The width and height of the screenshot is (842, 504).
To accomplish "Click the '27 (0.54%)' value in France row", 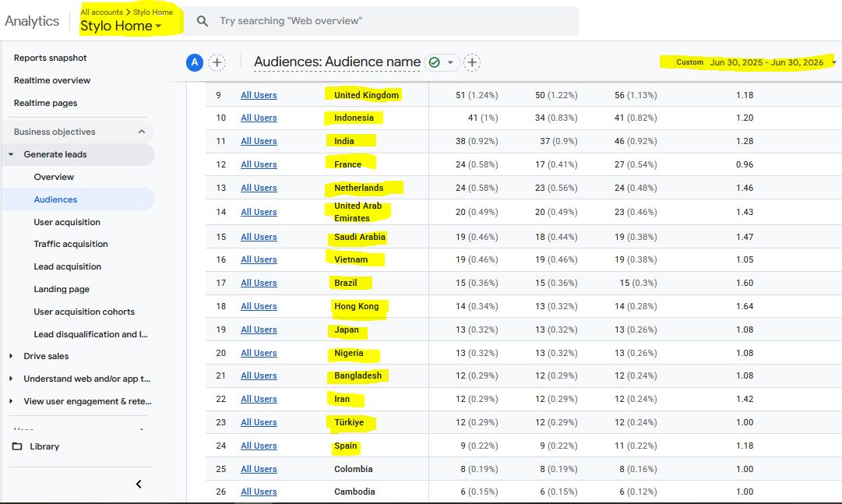I will (x=636, y=164).
